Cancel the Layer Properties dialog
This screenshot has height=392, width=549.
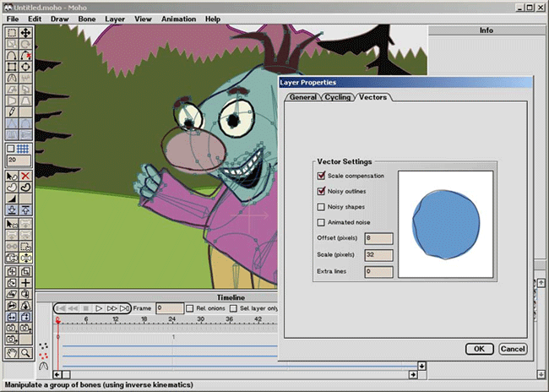pyautogui.click(x=513, y=349)
